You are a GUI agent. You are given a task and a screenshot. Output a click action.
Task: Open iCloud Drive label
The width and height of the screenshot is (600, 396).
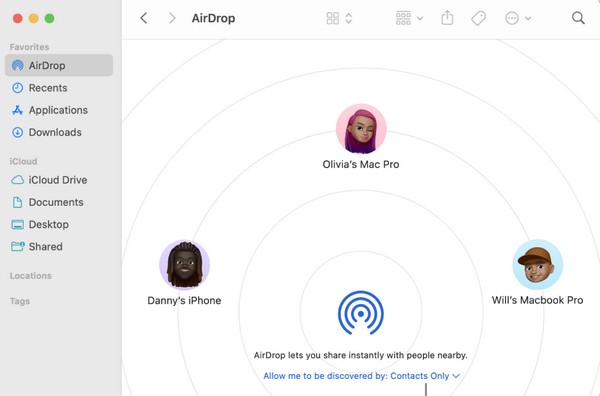58,180
